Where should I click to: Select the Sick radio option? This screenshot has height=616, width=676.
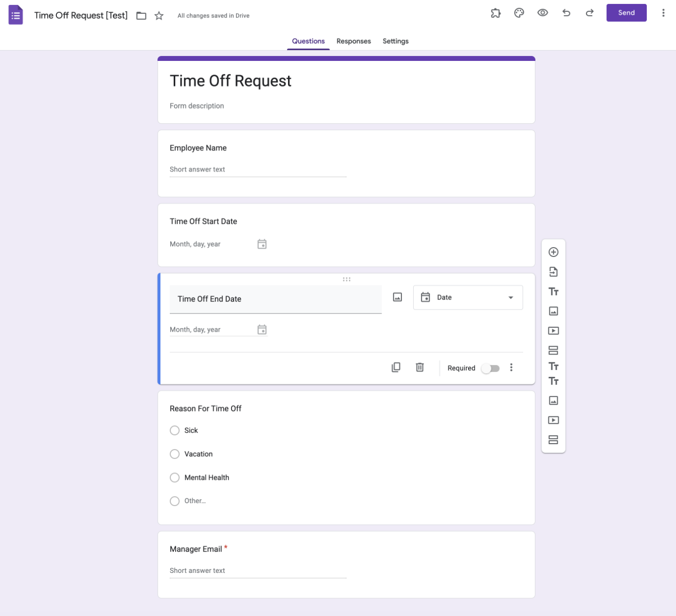coord(175,430)
